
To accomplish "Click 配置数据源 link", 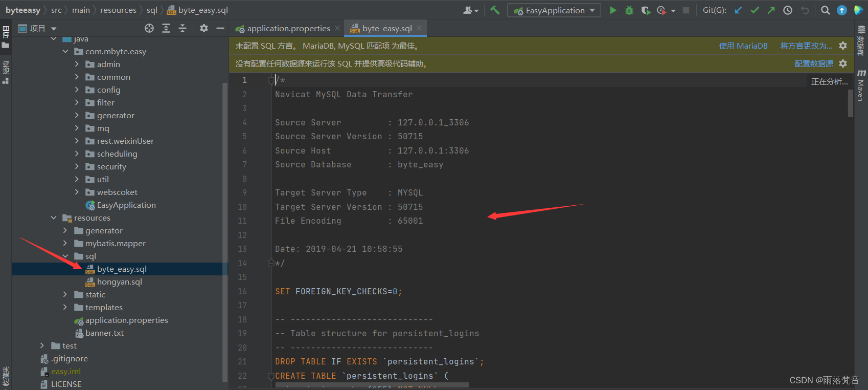I will click(x=814, y=63).
